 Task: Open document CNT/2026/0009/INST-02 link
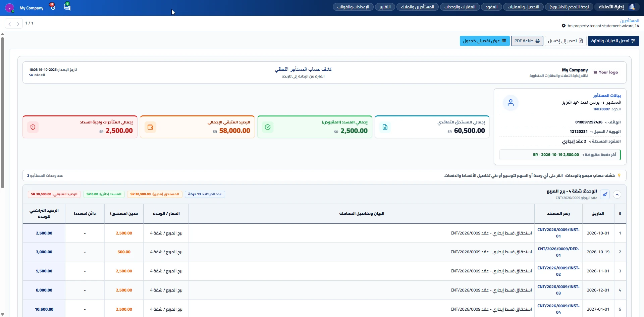(x=558, y=271)
